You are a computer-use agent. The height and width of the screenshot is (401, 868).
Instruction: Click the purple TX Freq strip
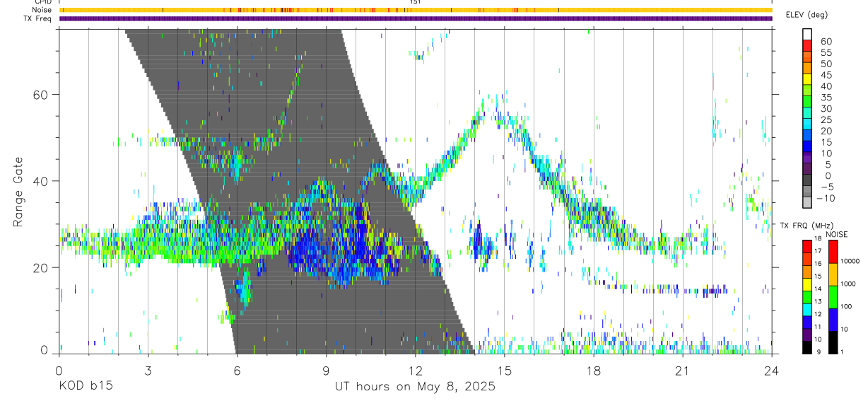(x=416, y=18)
